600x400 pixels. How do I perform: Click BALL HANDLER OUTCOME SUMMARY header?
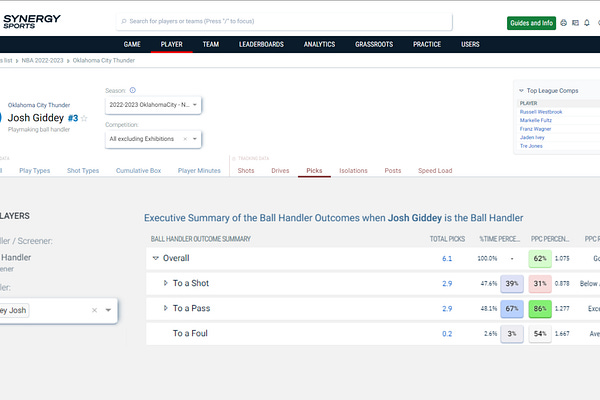[201, 239]
